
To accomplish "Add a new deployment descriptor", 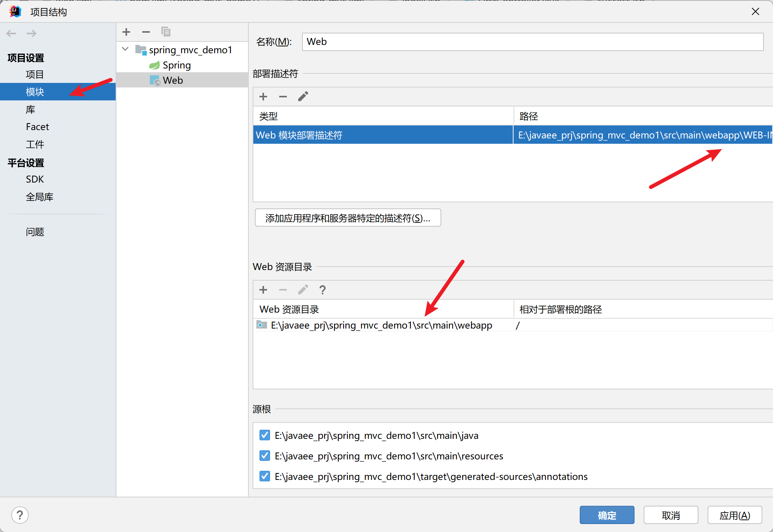I will click(x=263, y=97).
